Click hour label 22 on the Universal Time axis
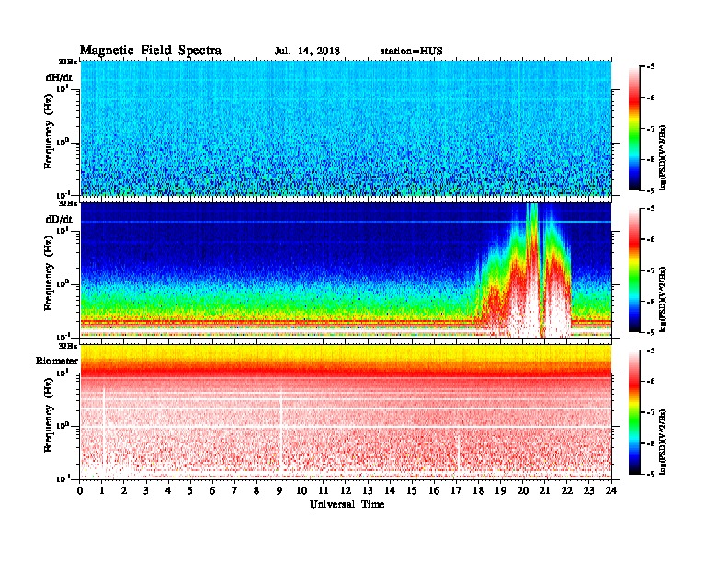The width and height of the screenshot is (728, 563). (567, 491)
